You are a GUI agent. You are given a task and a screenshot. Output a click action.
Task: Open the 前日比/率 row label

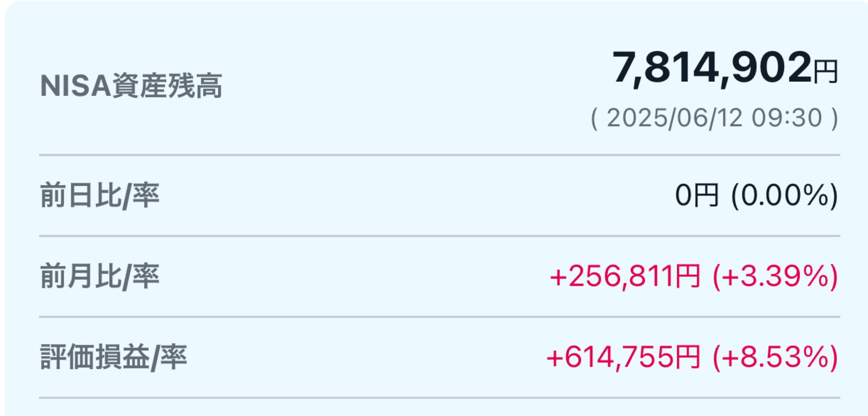[x=100, y=196]
